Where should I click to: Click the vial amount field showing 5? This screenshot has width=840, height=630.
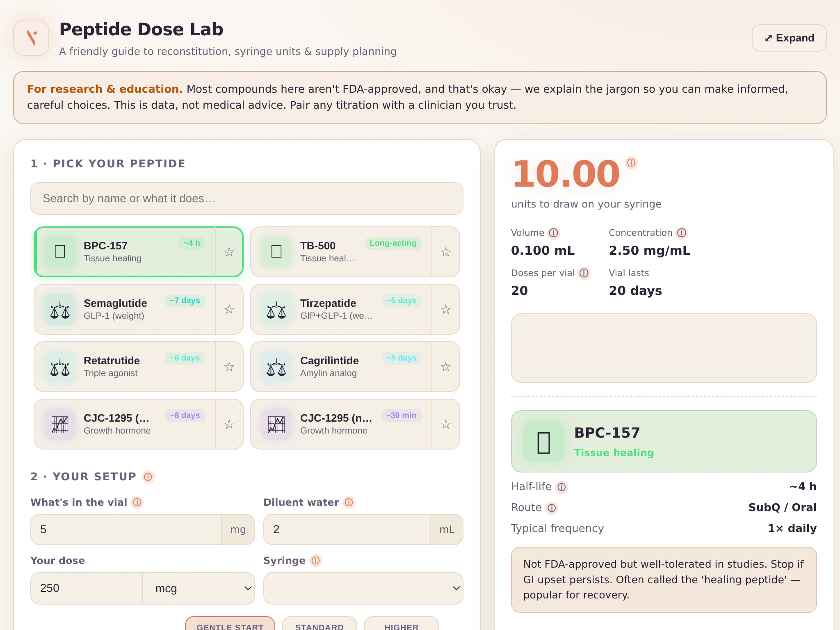coord(126,530)
